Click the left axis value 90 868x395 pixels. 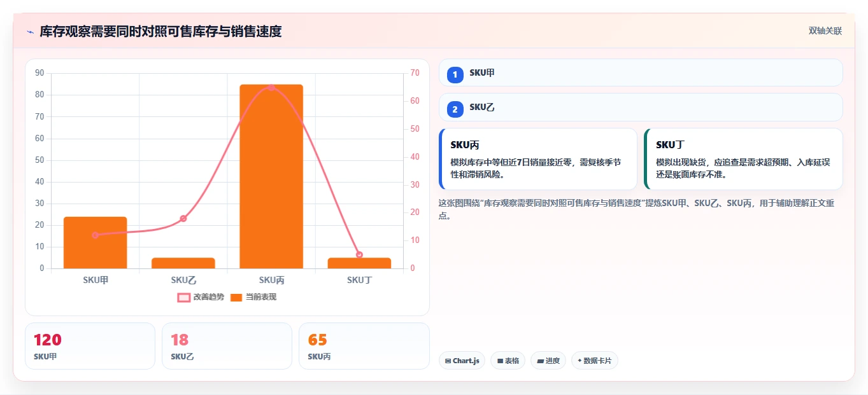(39, 73)
